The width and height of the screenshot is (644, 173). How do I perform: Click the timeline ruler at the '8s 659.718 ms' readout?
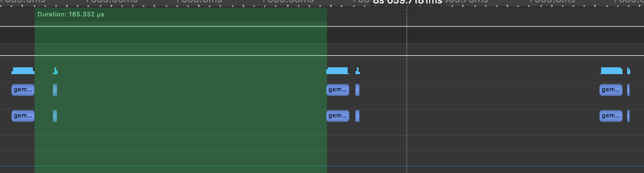407,2
